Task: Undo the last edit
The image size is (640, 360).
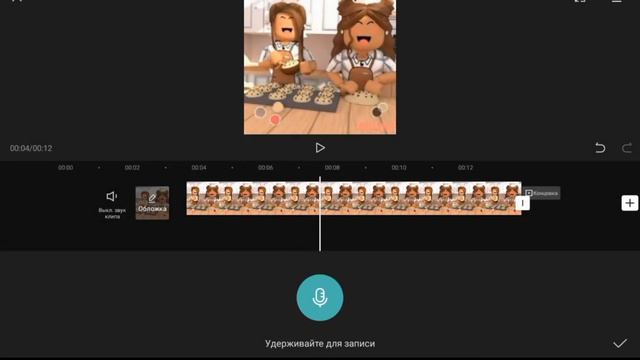Action: click(600, 147)
